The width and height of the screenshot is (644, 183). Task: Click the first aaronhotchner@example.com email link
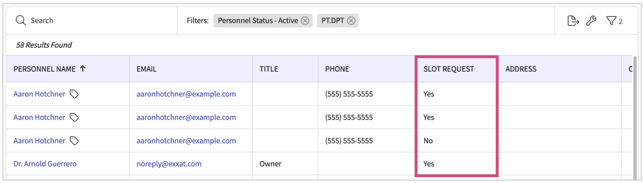point(186,94)
